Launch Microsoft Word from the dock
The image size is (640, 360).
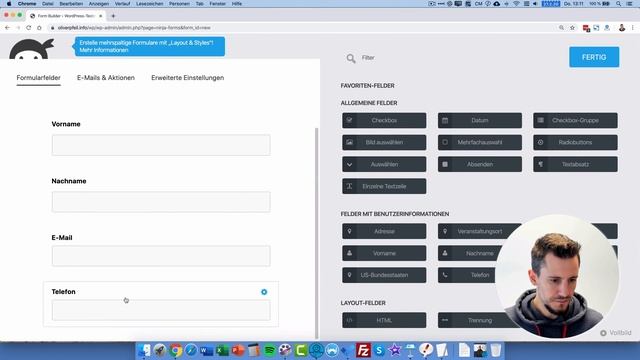pos(207,350)
